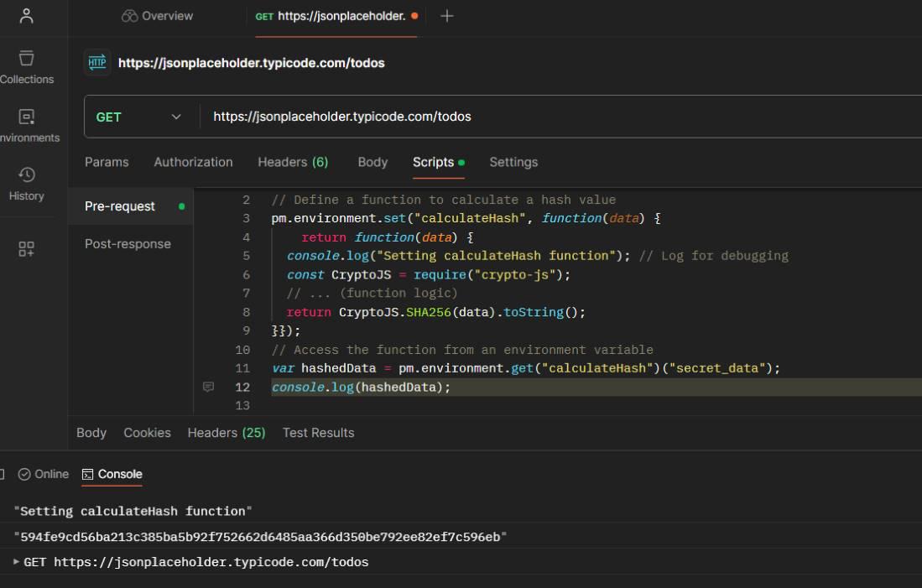Viewport: 922px width, 588px height.
Task: Expand the GET method dropdown
Action: coord(141,117)
